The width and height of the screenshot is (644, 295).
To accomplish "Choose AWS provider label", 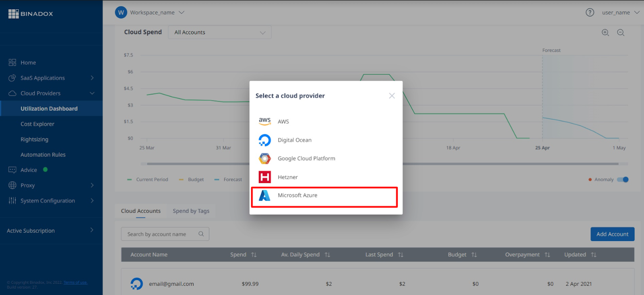I will pos(283,121).
